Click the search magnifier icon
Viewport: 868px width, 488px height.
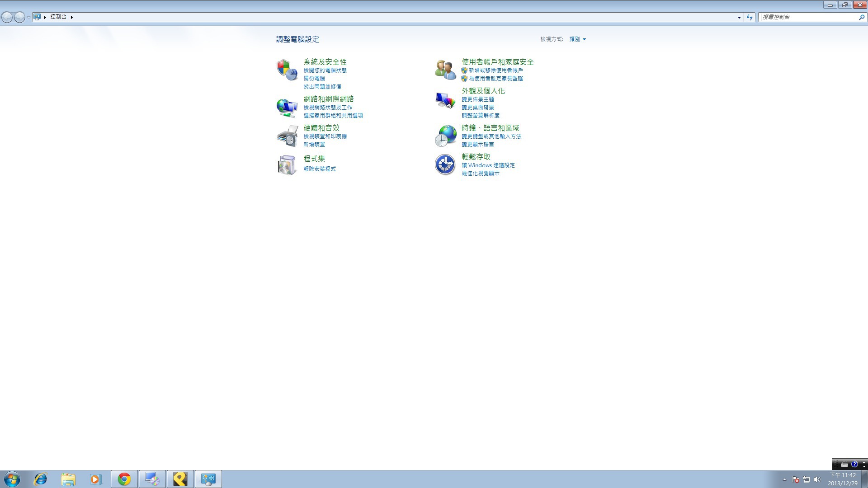(861, 17)
